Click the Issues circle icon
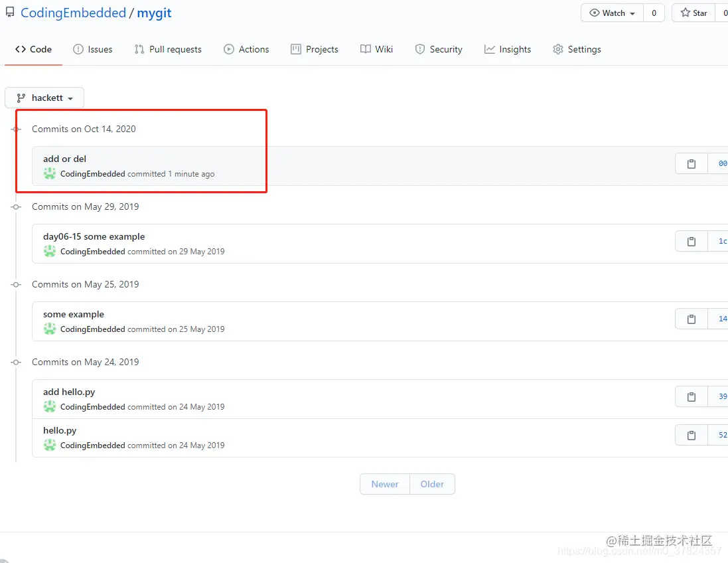 78,49
